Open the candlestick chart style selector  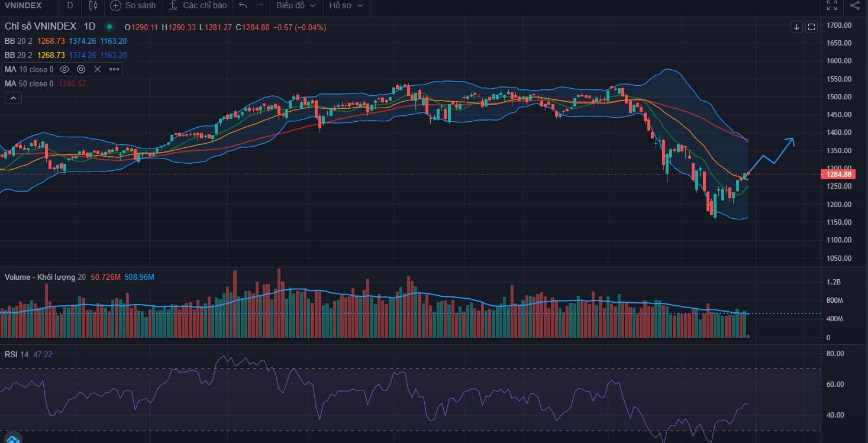(92, 5)
